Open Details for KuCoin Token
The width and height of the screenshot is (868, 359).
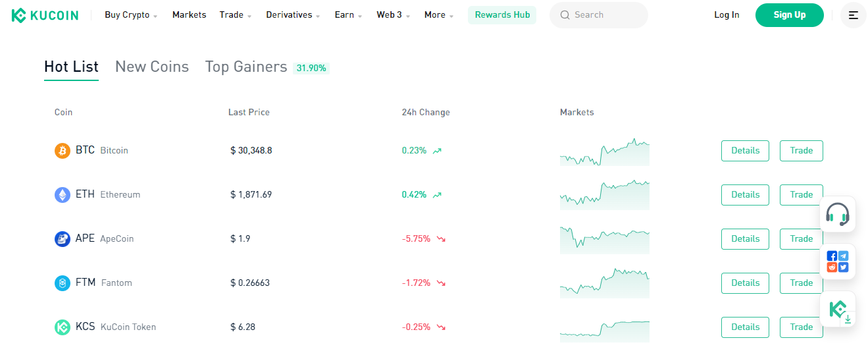coord(745,327)
